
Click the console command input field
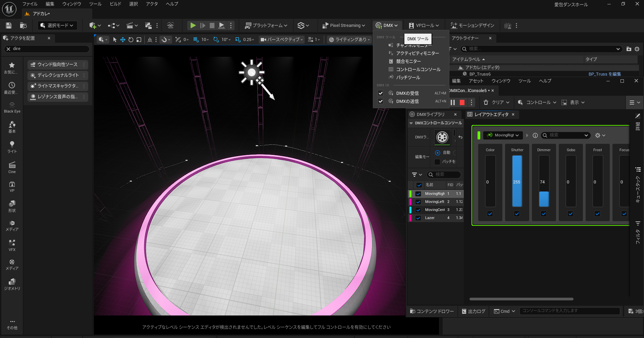tap(569, 311)
